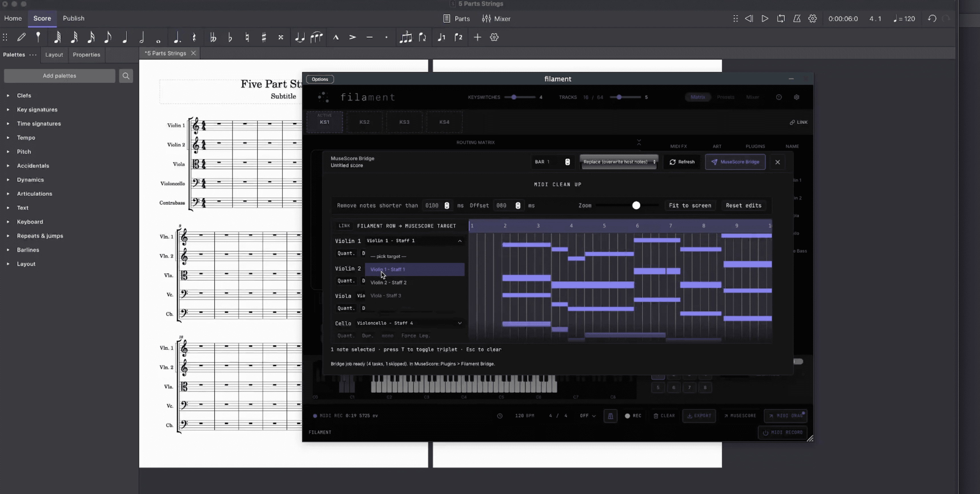This screenshot has height=494, width=980.
Task: Add a tie to the note
Action: 300,37
